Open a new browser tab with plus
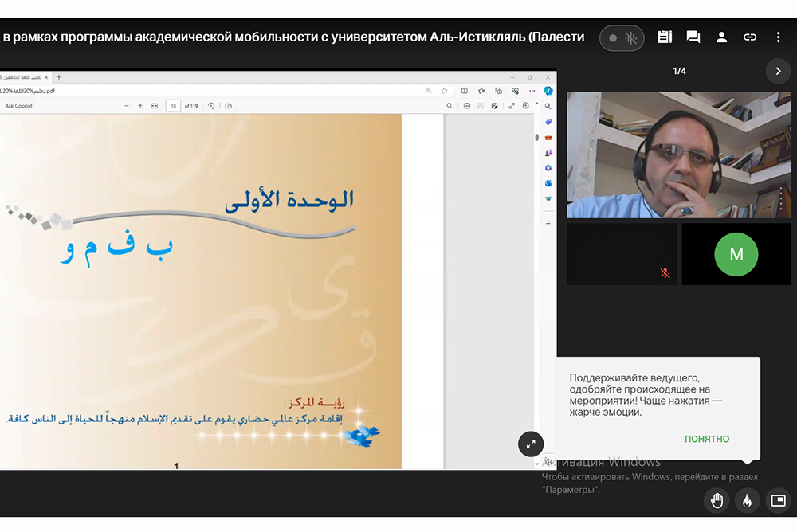Viewport: 797px width, 532px height. (x=59, y=77)
